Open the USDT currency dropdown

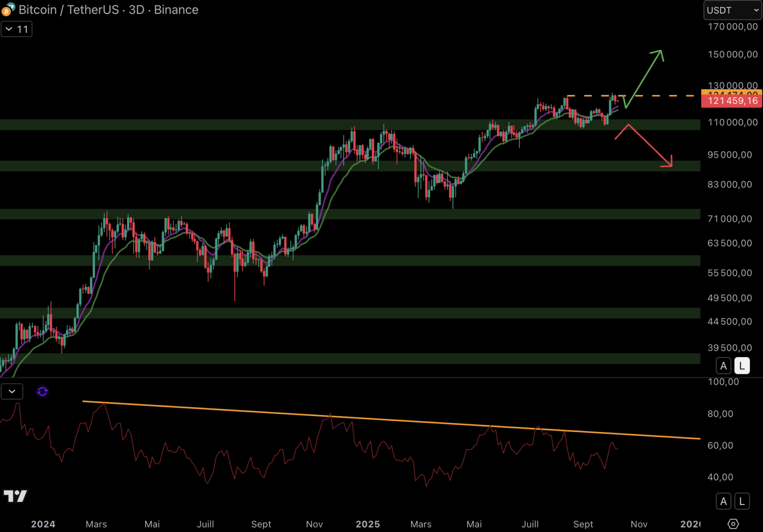click(732, 10)
